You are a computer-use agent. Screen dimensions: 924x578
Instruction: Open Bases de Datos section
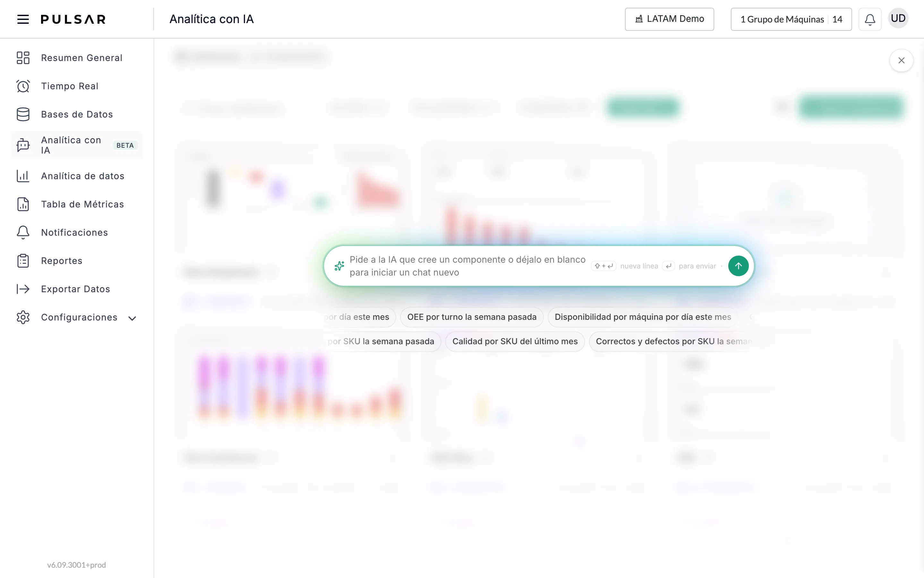76,114
